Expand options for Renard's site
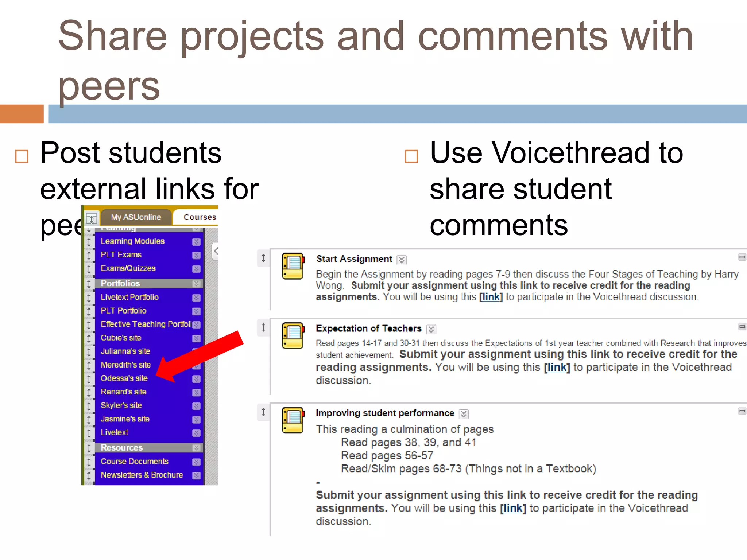 point(196,392)
